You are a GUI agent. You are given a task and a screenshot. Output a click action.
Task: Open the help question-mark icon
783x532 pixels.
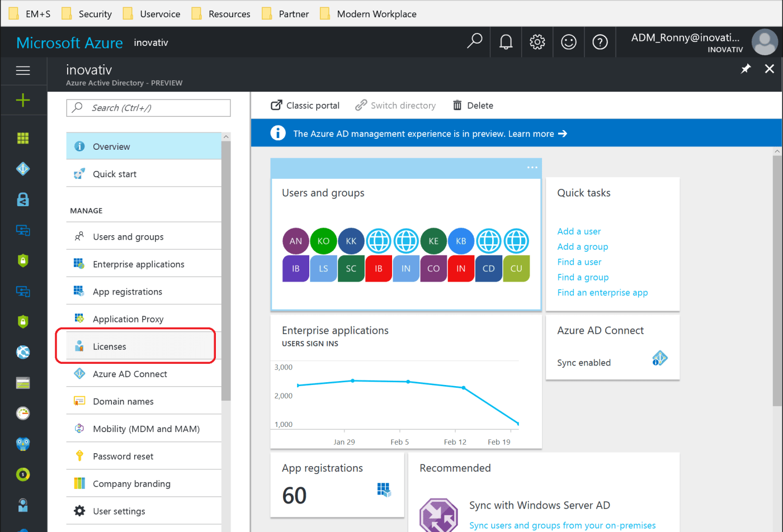click(x=600, y=41)
